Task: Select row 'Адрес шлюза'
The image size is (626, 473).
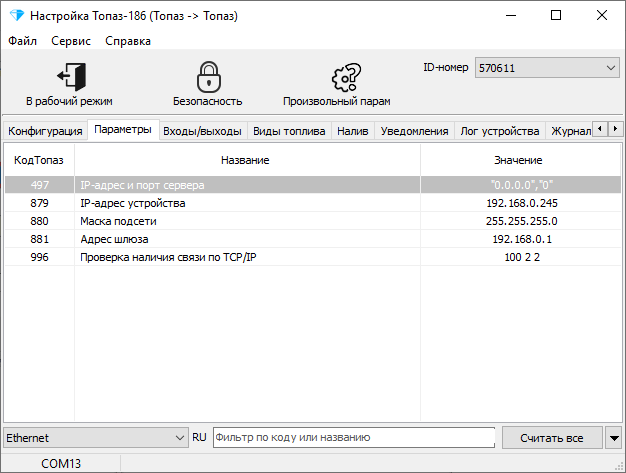Action: point(313,239)
